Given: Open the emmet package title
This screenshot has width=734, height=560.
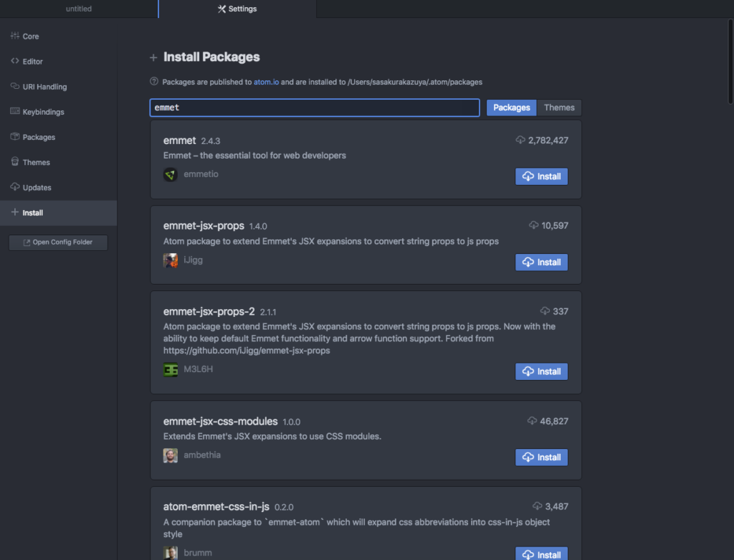Looking at the screenshot, I should 180,141.
